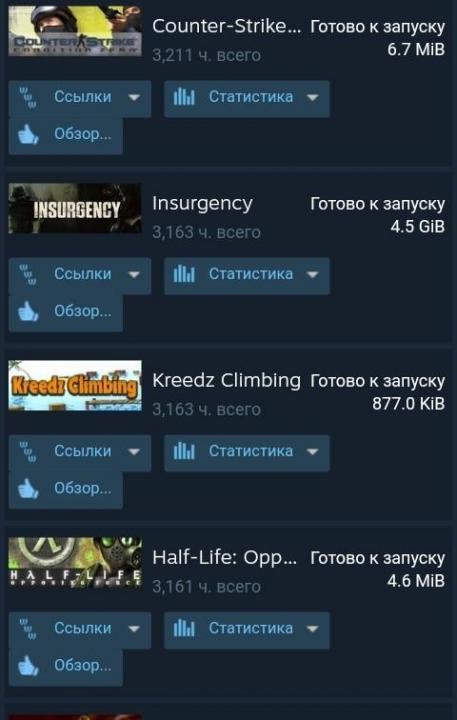This screenshot has height=720, width=457.
Task: Open the Kreedz Climbing banner thumbnail
Action: click(x=75, y=385)
